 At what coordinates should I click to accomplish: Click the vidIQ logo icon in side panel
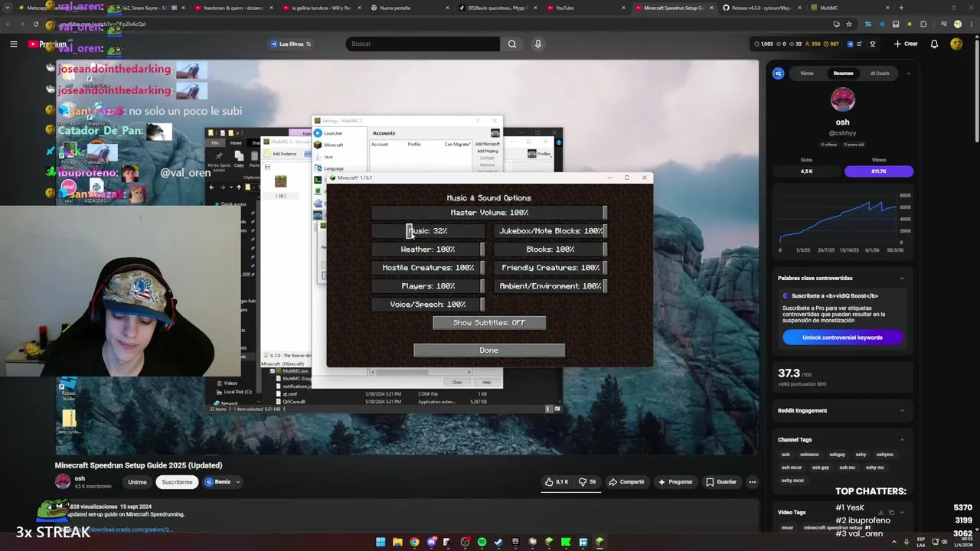click(x=779, y=73)
